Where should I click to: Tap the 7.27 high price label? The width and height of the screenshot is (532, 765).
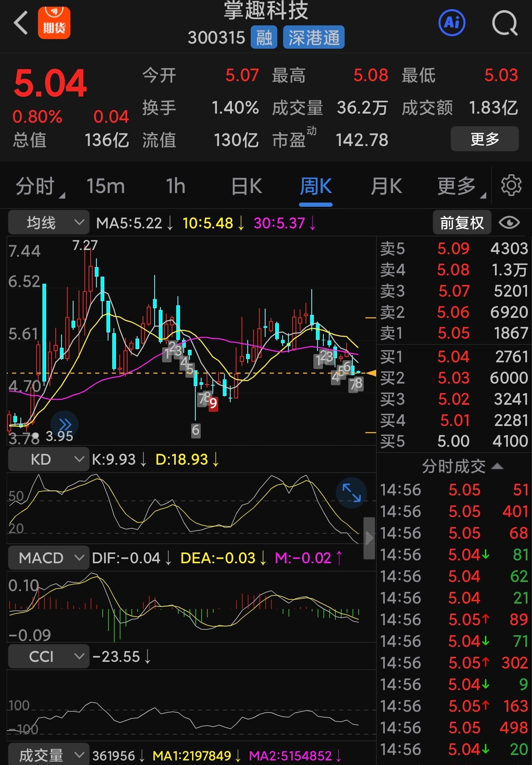coord(85,245)
